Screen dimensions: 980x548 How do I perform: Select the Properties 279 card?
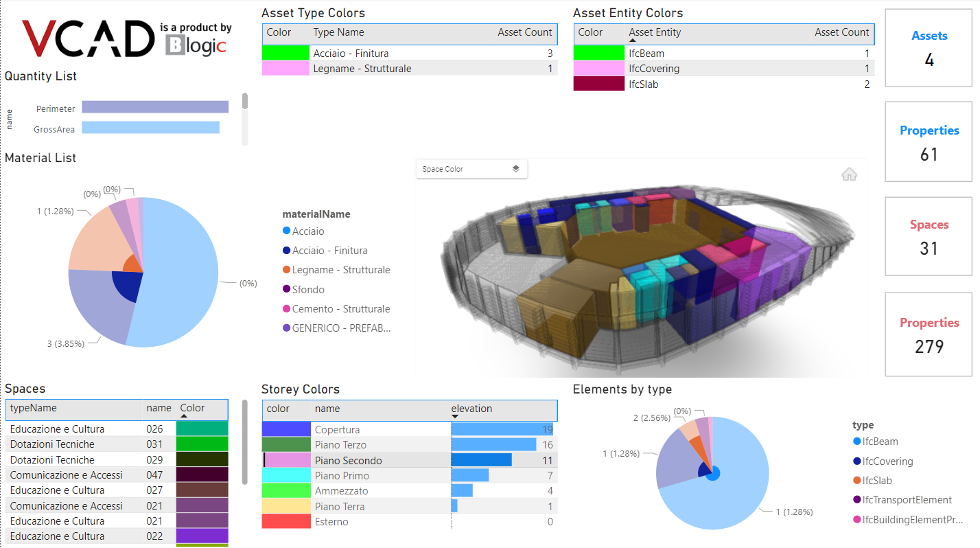[929, 334]
